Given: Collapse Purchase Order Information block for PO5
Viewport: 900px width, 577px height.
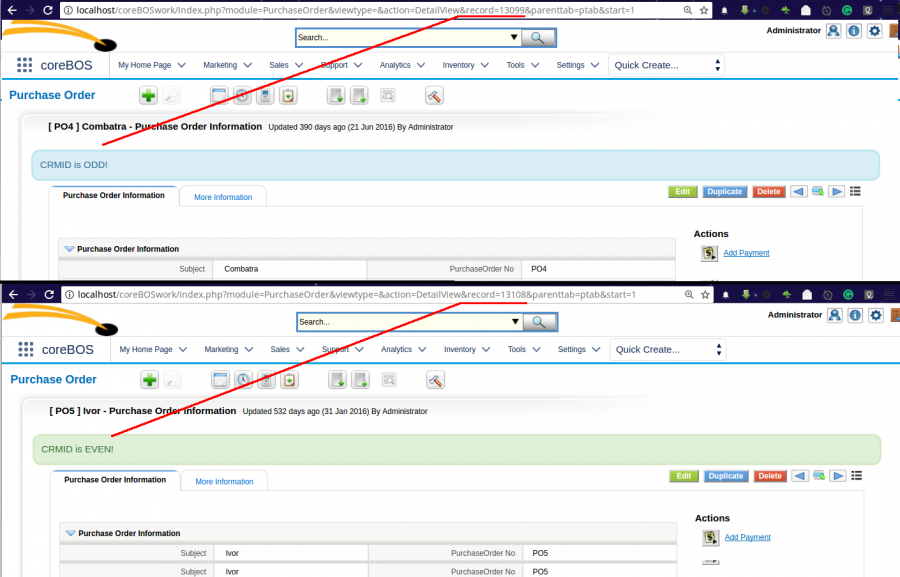Looking at the screenshot, I should (x=70, y=533).
